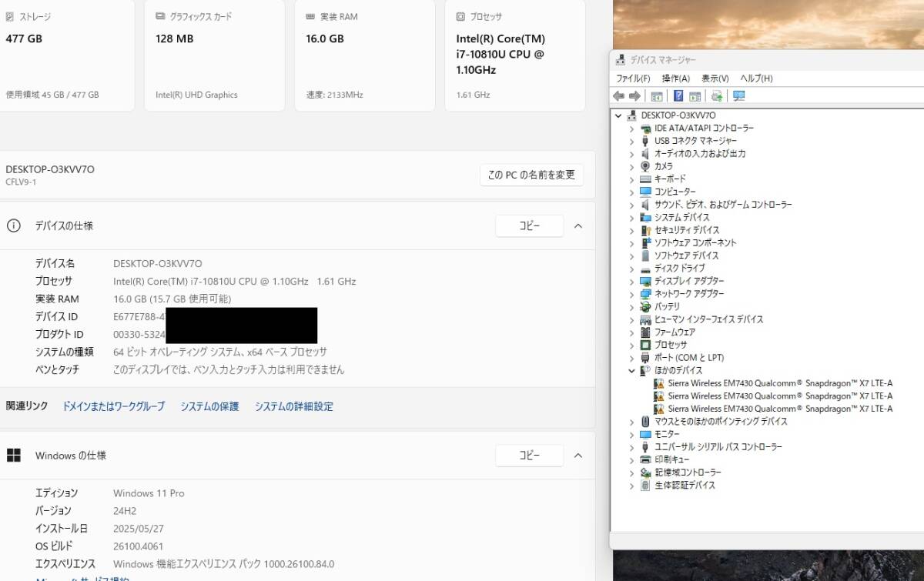The height and width of the screenshot is (581, 924).
Task: Click the 速度: 2133MHz RAM text
Action: tap(334, 95)
